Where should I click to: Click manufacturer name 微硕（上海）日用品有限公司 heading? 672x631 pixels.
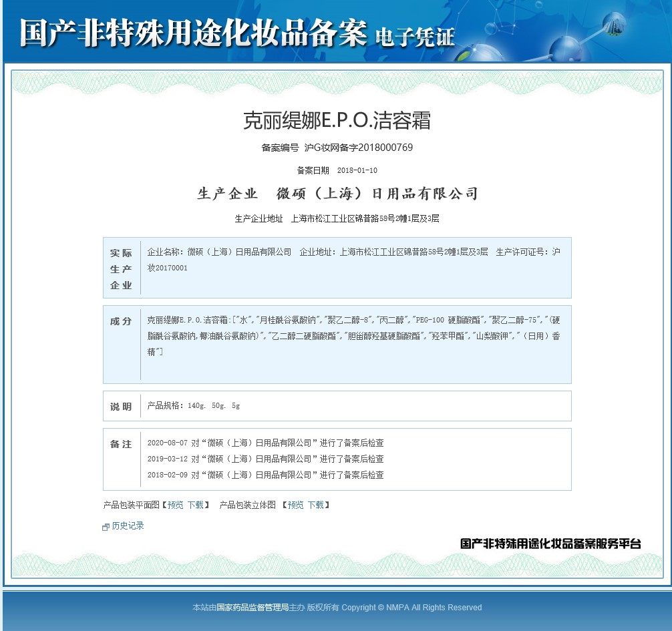pyautogui.click(x=377, y=194)
